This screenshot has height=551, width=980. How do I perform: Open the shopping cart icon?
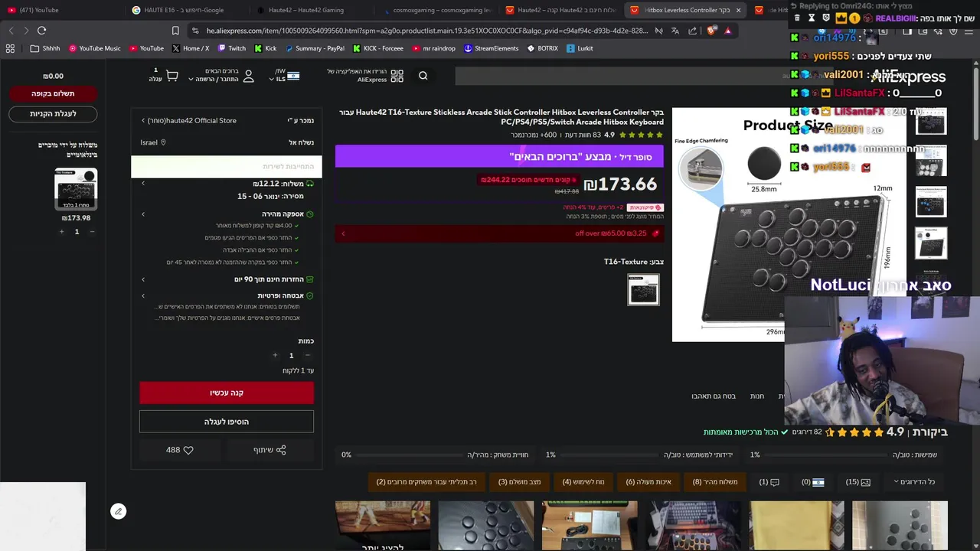click(x=171, y=76)
